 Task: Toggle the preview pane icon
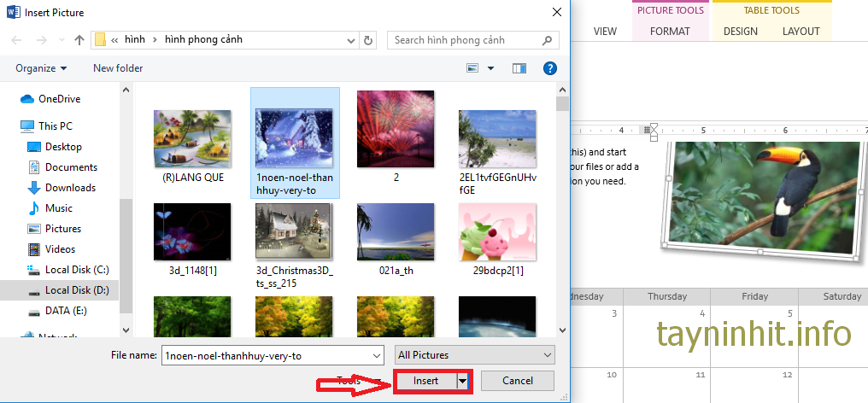click(519, 68)
